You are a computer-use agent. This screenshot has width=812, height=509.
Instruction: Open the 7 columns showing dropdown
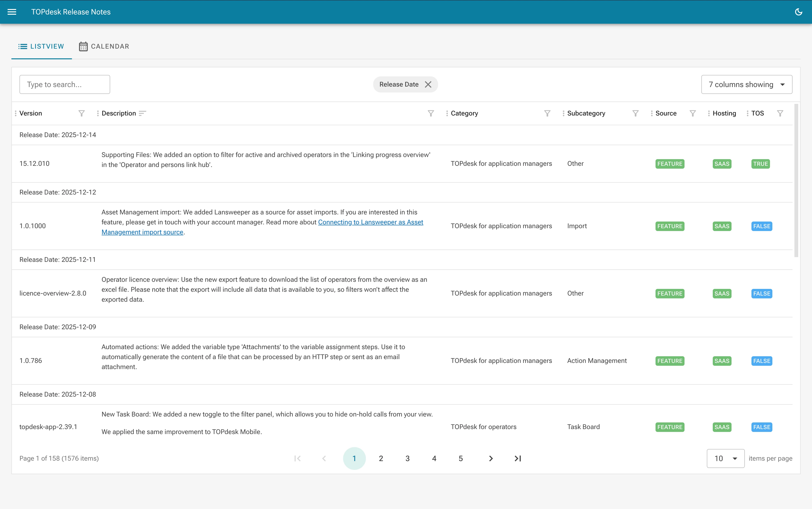click(746, 84)
